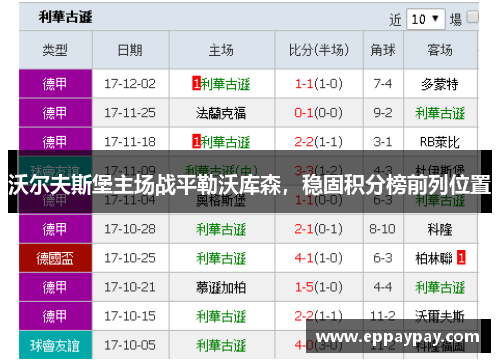Click the score 4-1(1-0) in the 德國盃 row

coord(319,258)
